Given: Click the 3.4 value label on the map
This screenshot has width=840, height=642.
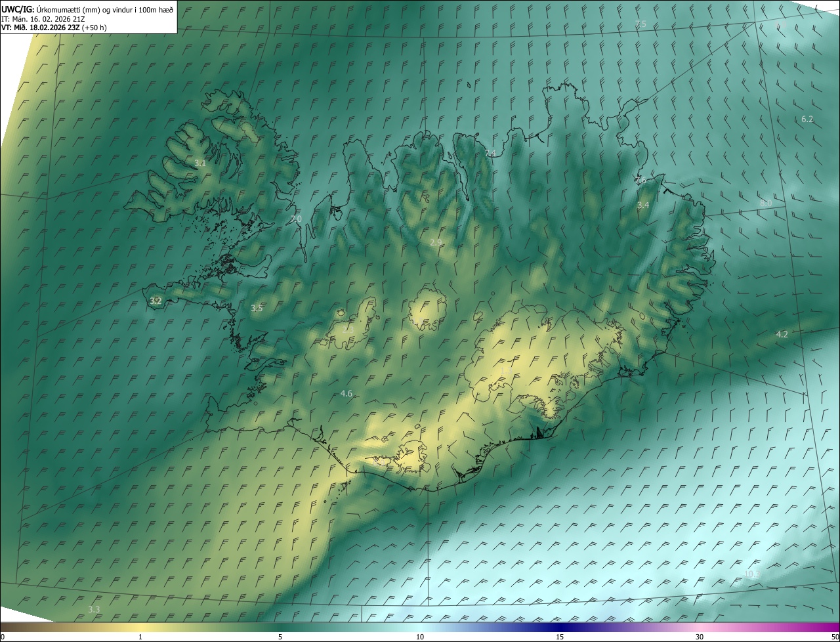Looking at the screenshot, I should 643,205.
